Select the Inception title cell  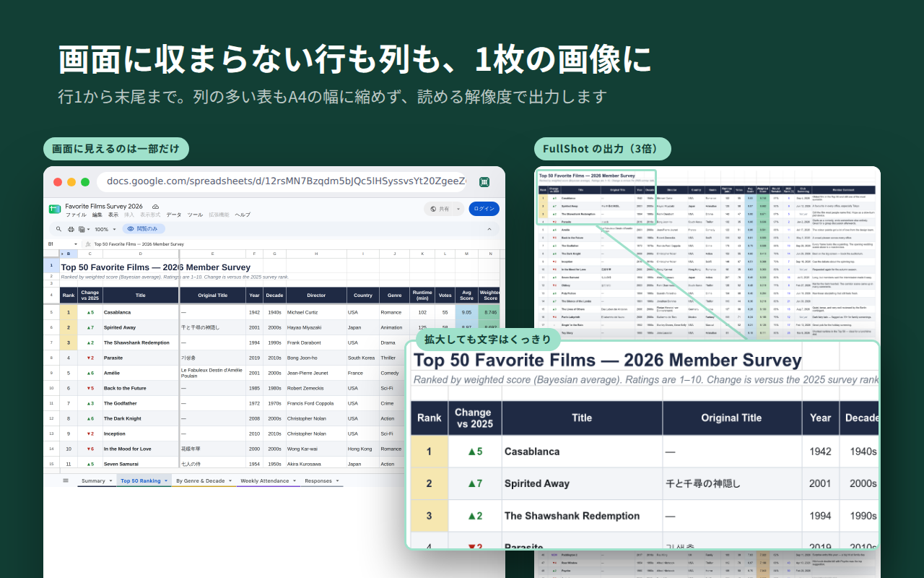(140, 433)
